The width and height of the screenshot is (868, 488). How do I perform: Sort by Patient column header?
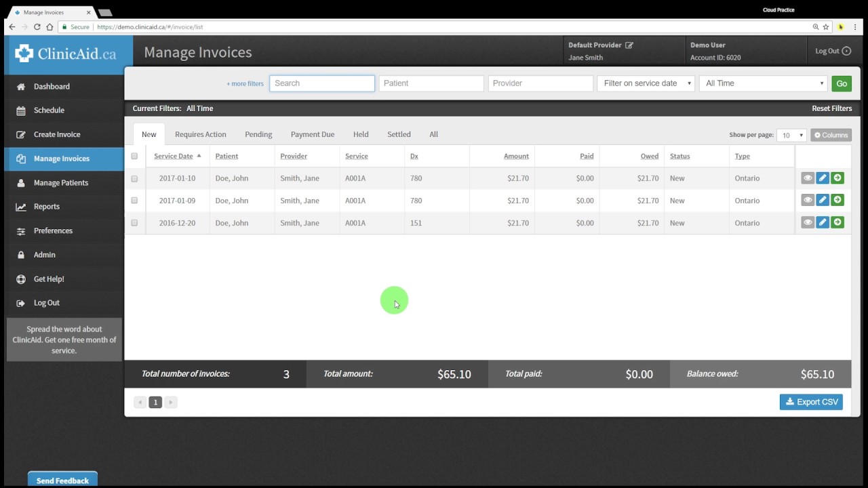[226, 156]
